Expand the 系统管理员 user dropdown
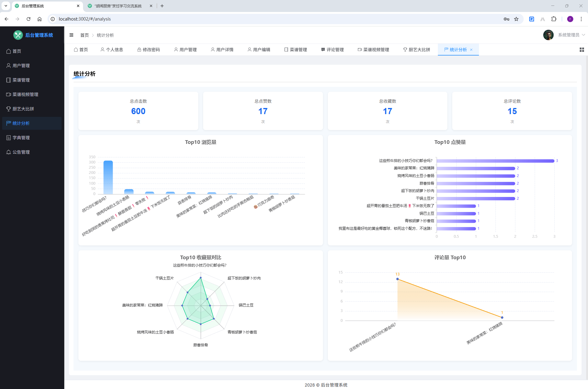Viewport: 588px width, 389px height. click(x=571, y=35)
